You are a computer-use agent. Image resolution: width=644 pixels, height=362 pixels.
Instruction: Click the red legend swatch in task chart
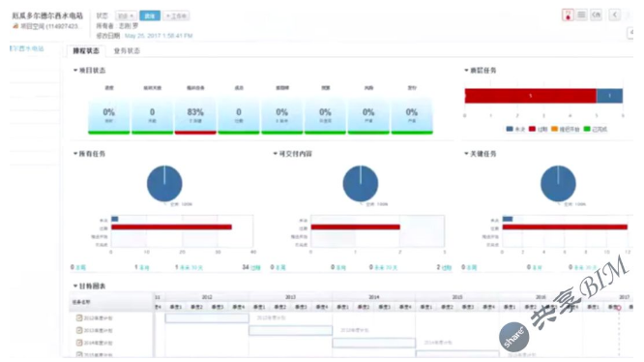pos(532,129)
